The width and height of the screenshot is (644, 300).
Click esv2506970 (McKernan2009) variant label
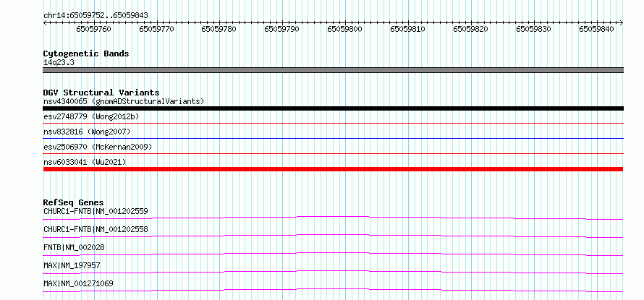98,147
